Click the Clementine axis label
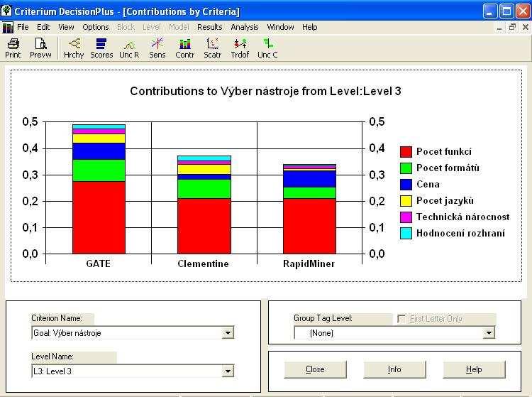 [204, 264]
